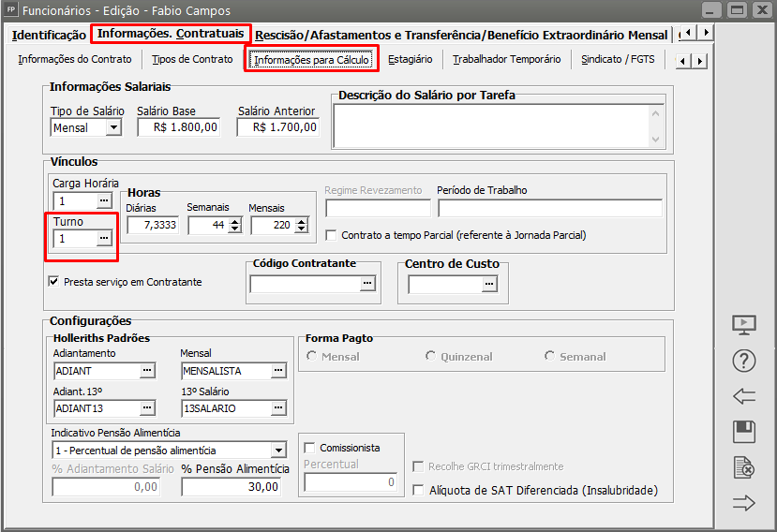Switch to the Identificação tab
Screen dimensions: 777x532
49,35
